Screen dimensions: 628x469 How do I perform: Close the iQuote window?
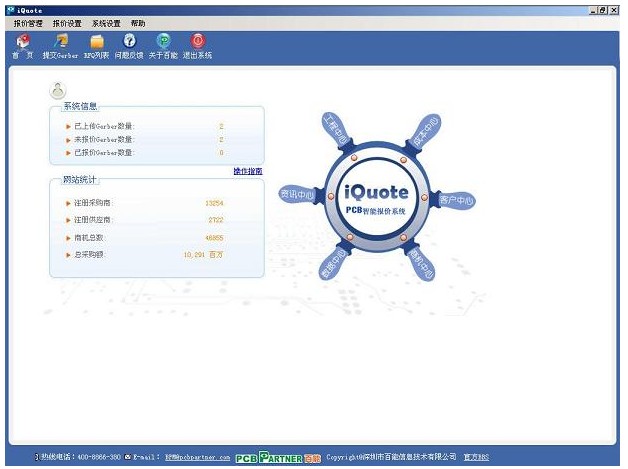coord(614,10)
